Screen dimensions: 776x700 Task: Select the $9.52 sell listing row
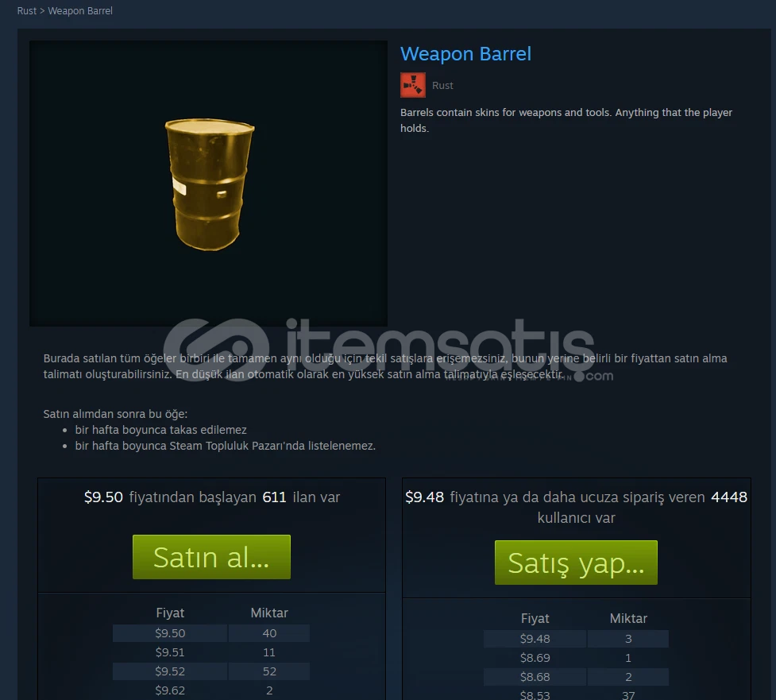(x=211, y=671)
